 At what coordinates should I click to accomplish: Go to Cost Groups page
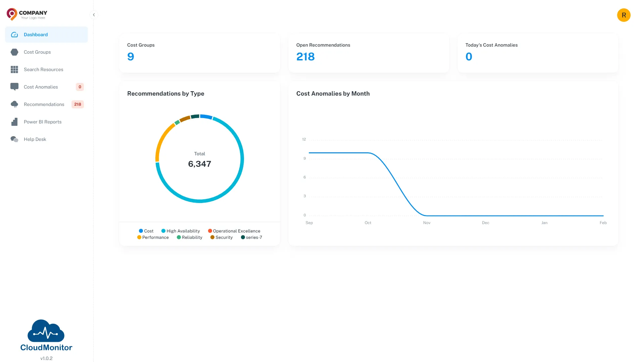46,52
